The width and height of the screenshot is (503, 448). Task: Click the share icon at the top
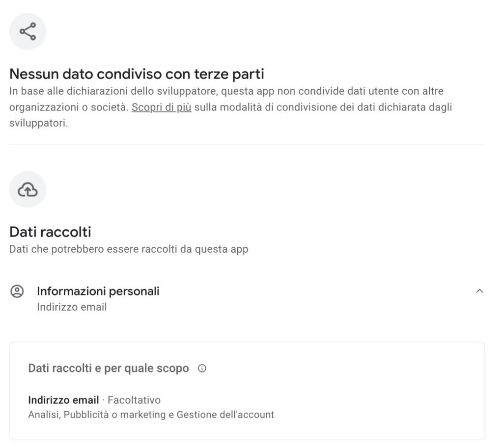click(x=28, y=31)
